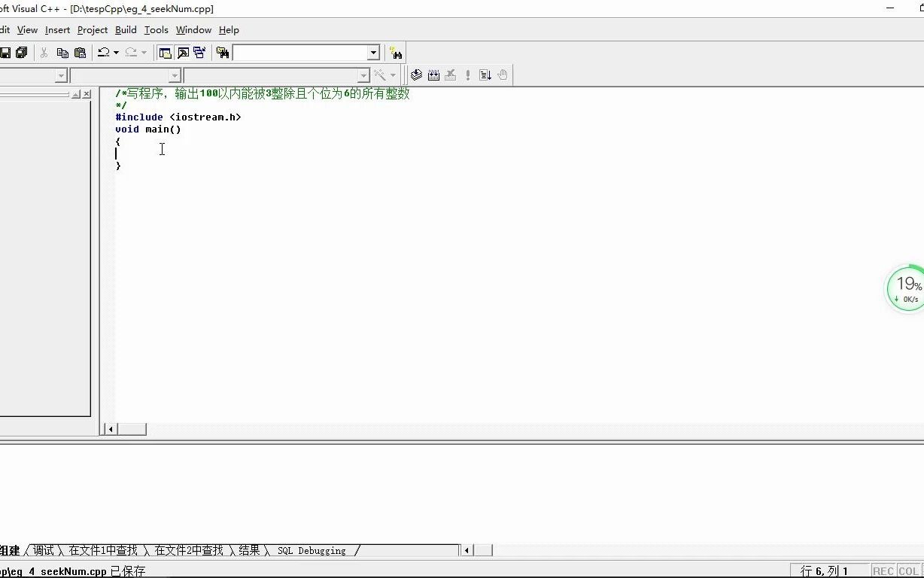Open the WizardBar class dropdown
This screenshot has width=924, height=578.
coord(60,75)
